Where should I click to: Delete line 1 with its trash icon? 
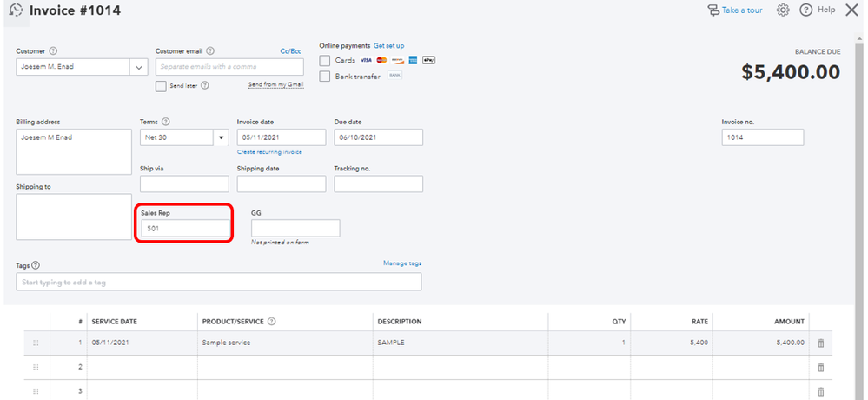(820, 343)
